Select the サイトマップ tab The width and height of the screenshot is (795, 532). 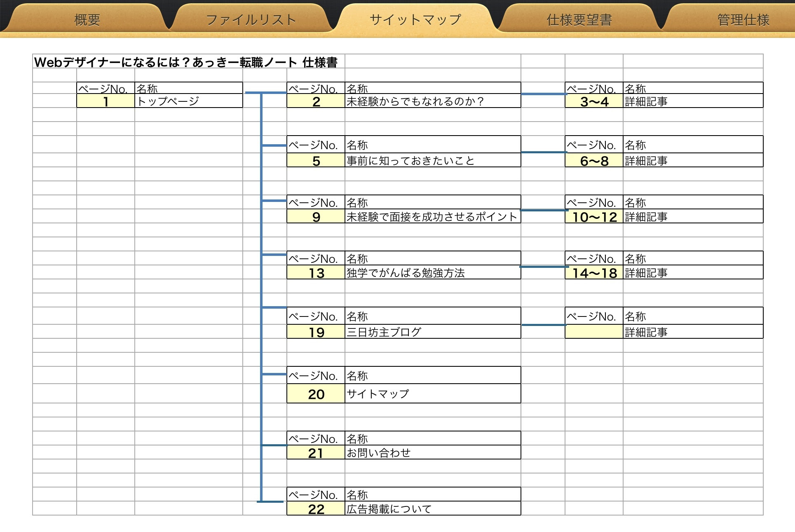tap(415, 19)
